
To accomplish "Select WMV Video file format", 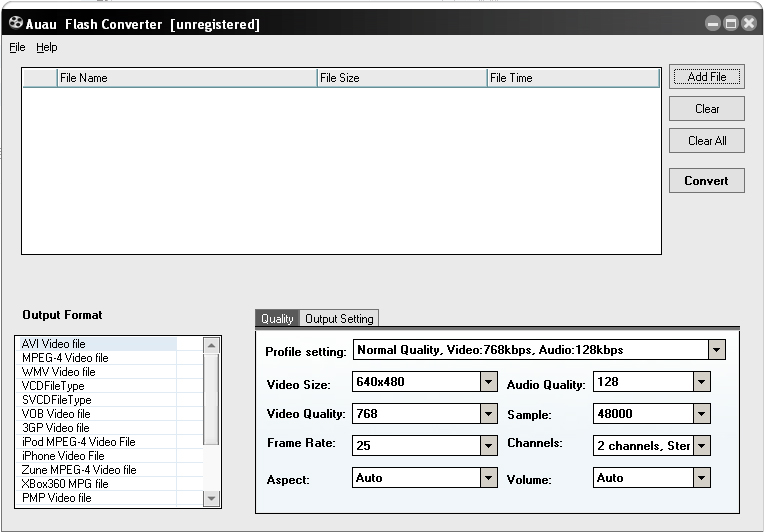I will [x=96, y=372].
